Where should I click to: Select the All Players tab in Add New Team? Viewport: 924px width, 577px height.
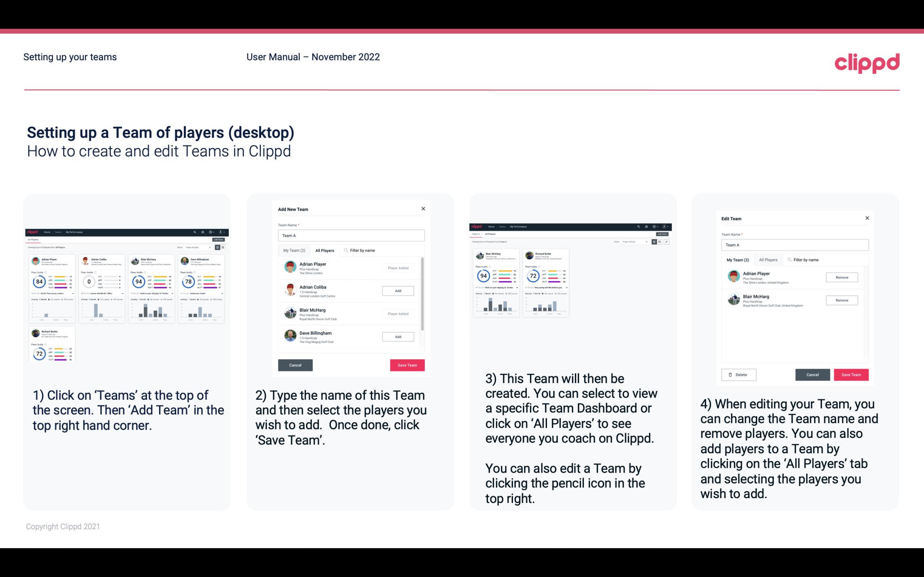(325, 250)
